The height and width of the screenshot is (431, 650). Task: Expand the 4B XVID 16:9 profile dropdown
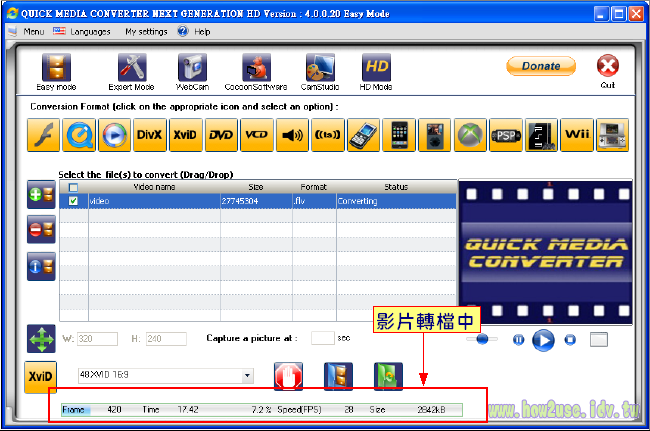click(248, 376)
